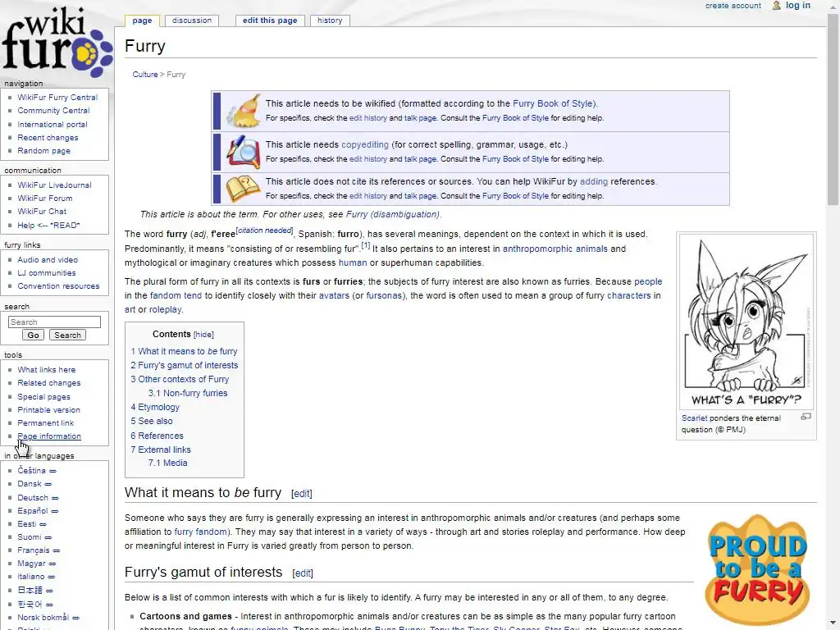Open the 'What's a Furry?' sketch thumbnail
This screenshot has width=840, height=630.
click(x=746, y=322)
